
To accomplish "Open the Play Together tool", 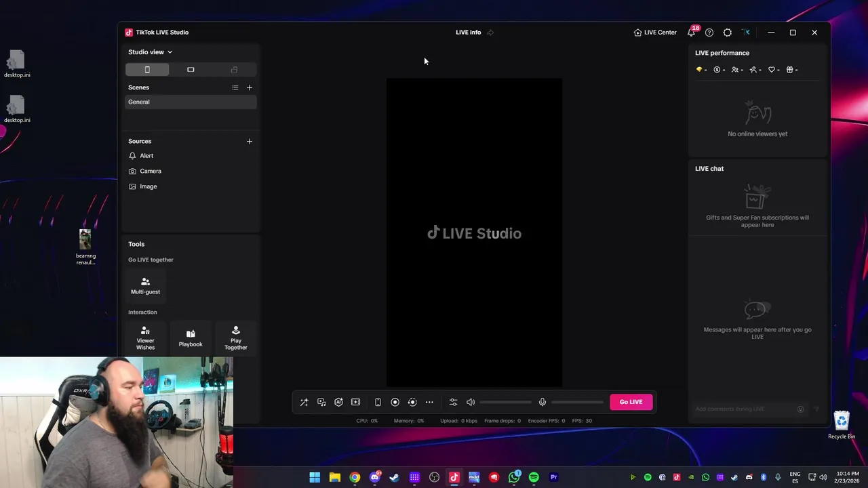I will click(x=236, y=338).
